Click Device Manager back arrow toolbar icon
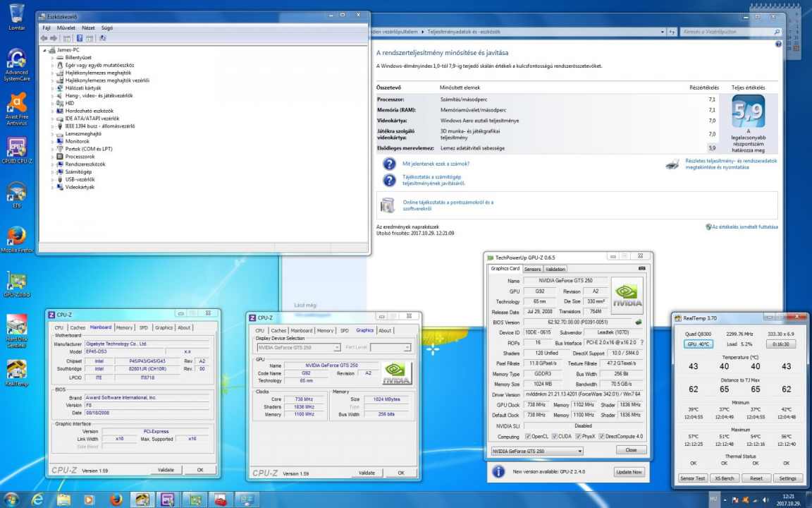Viewport: 812px width, 508px height. [44, 38]
